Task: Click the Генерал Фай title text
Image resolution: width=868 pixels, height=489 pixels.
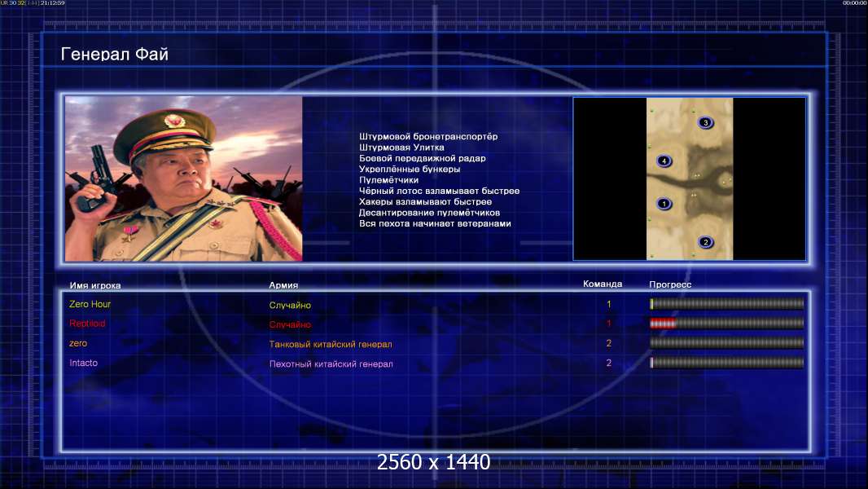Action: click(x=115, y=55)
